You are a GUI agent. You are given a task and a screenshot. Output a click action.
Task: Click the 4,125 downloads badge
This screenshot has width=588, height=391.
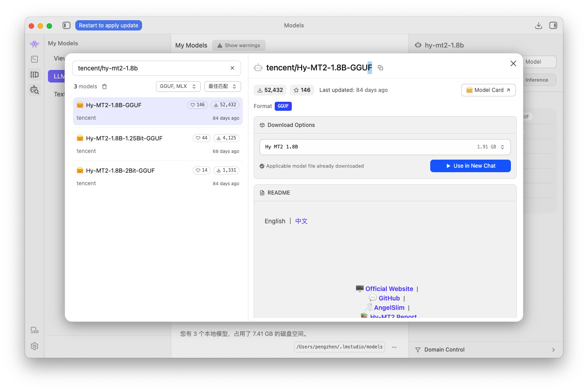pyautogui.click(x=226, y=138)
